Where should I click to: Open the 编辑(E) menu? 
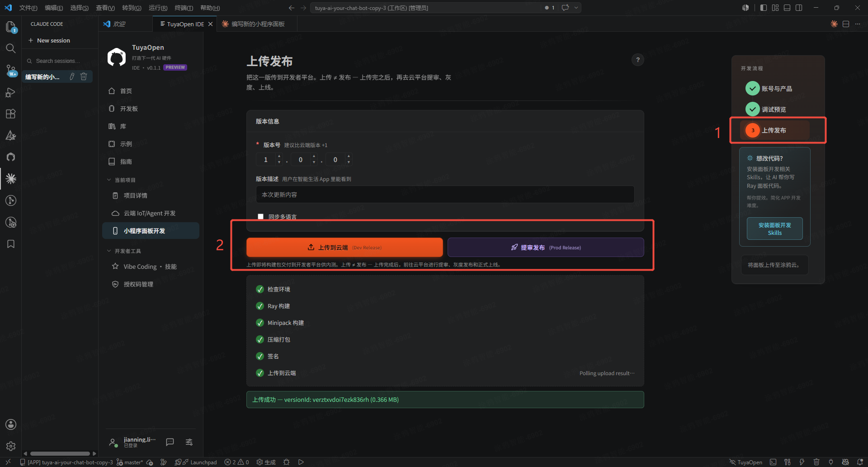(54, 8)
